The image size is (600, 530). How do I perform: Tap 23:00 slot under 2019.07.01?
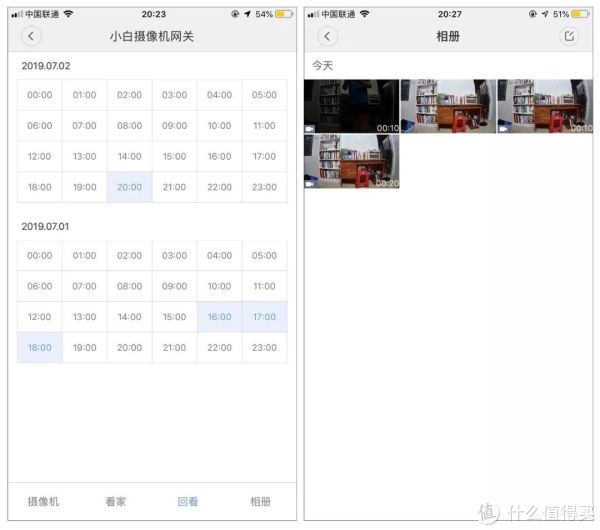point(264,347)
